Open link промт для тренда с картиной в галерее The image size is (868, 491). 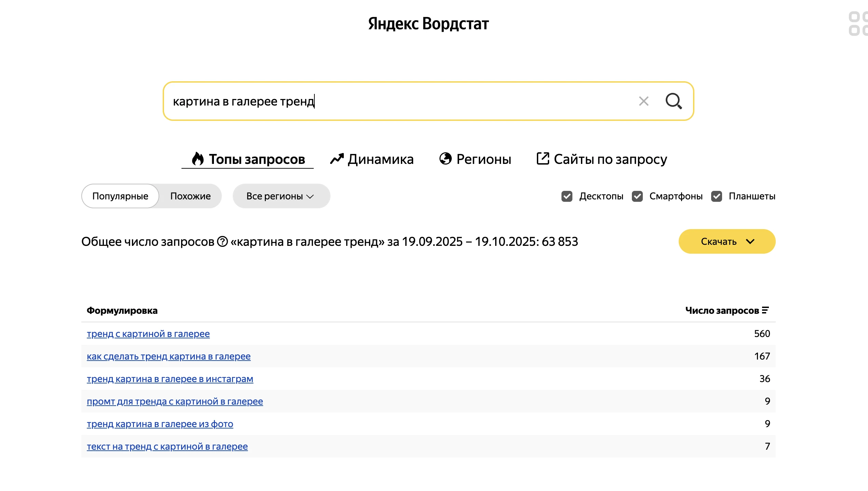click(175, 401)
